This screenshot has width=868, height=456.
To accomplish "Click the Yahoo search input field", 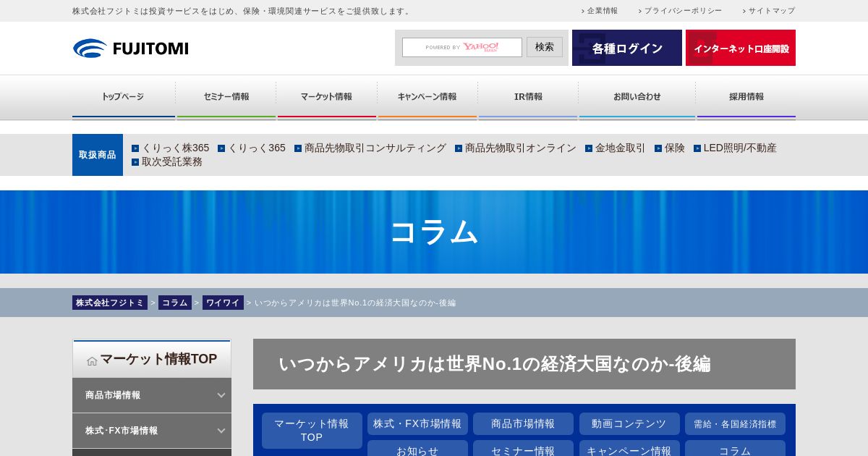I will click(462, 47).
